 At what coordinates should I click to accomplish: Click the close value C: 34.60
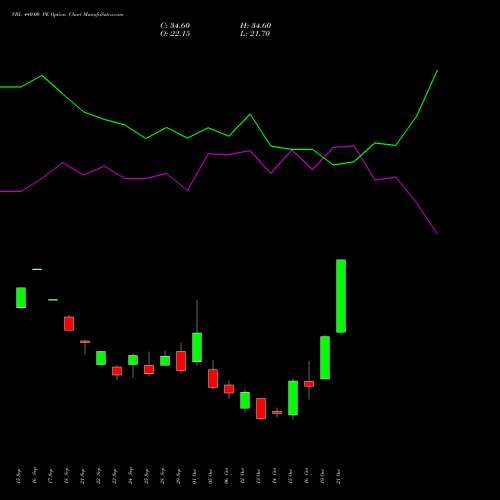[175, 26]
